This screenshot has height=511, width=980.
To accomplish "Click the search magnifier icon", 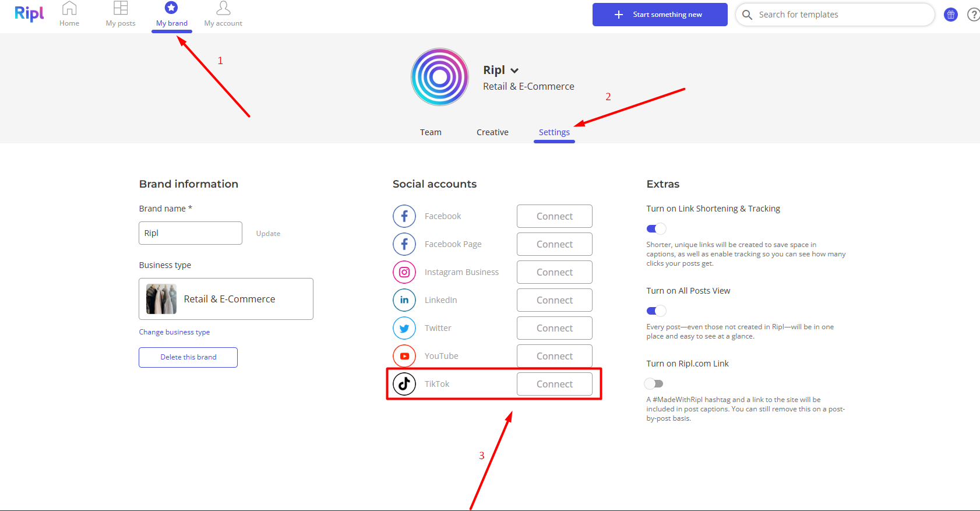I will [x=747, y=15].
